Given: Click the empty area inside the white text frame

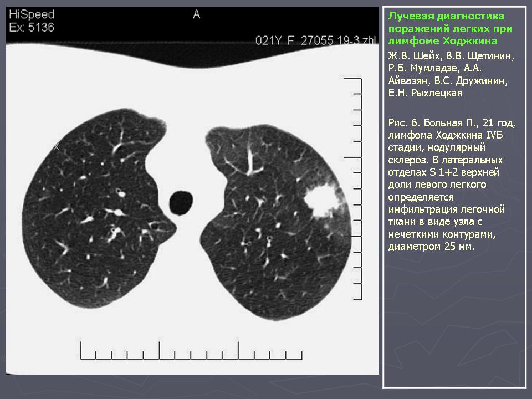Looking at the screenshot, I should pyautogui.click(x=453, y=321).
